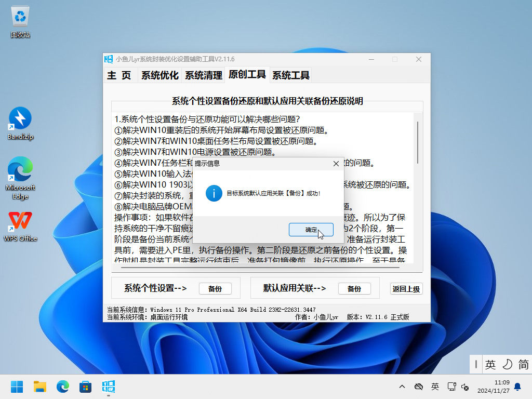
Task: Switch the taskbar input language 英 indicator
Action: coord(435,387)
